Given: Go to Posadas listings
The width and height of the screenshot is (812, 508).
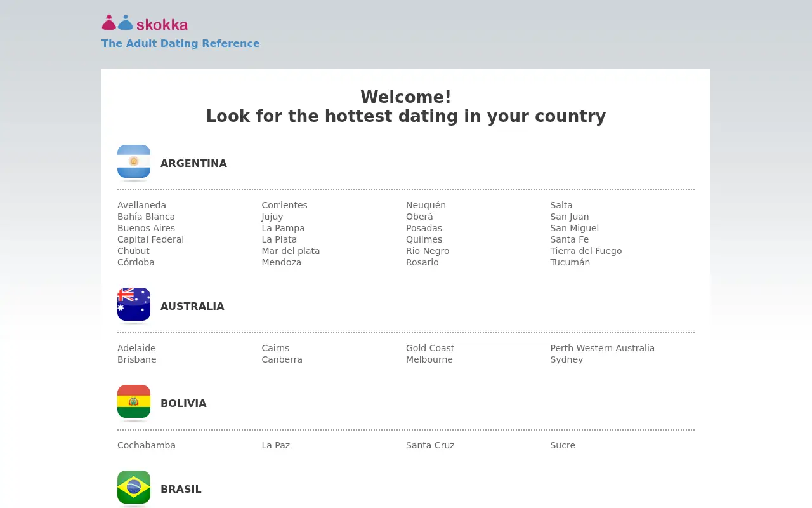Looking at the screenshot, I should point(424,228).
